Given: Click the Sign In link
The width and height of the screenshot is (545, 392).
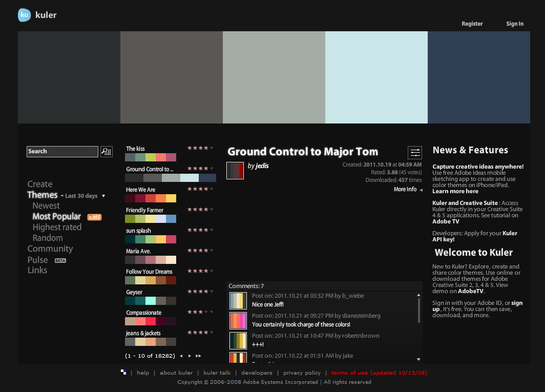Looking at the screenshot, I should click(x=515, y=24).
